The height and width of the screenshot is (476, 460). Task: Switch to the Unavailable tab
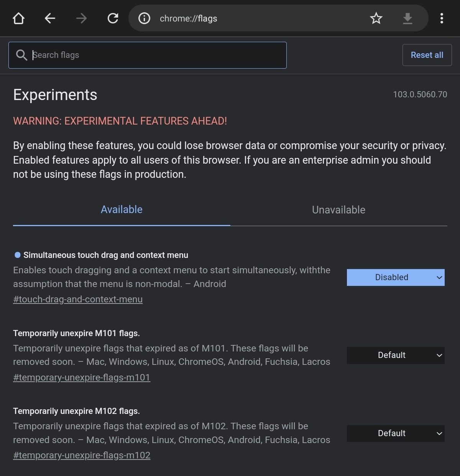coord(338,210)
